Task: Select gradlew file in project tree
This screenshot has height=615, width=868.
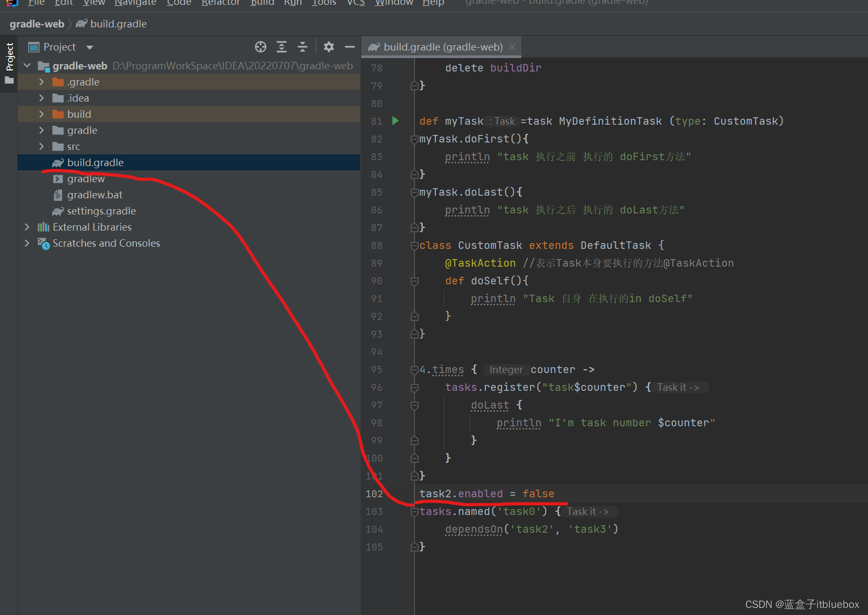Action: click(189, 178)
